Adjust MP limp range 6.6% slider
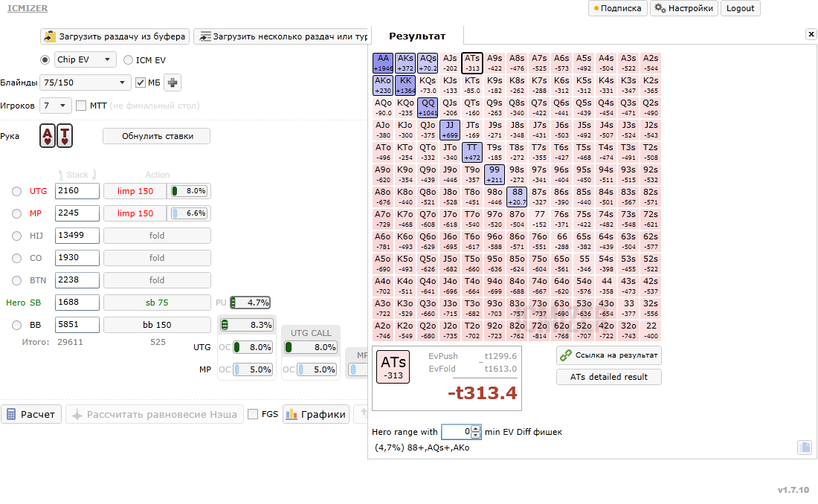Screen dimensions: 818x504 (x=190, y=213)
